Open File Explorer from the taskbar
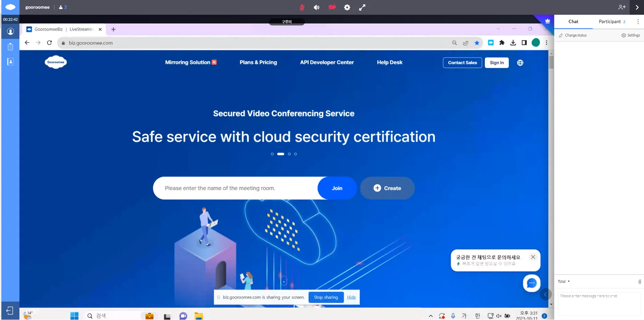Image resolution: width=644 pixels, height=320 pixels. (199, 316)
